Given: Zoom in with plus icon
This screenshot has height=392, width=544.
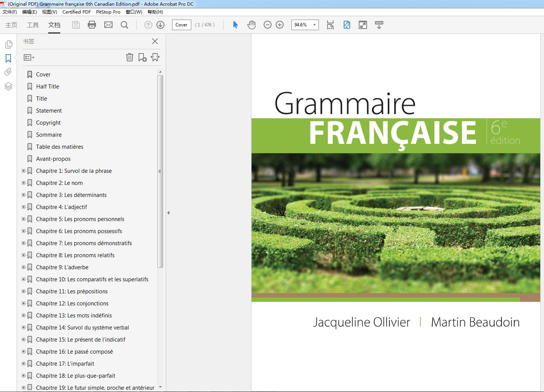Looking at the screenshot, I should [280, 25].
